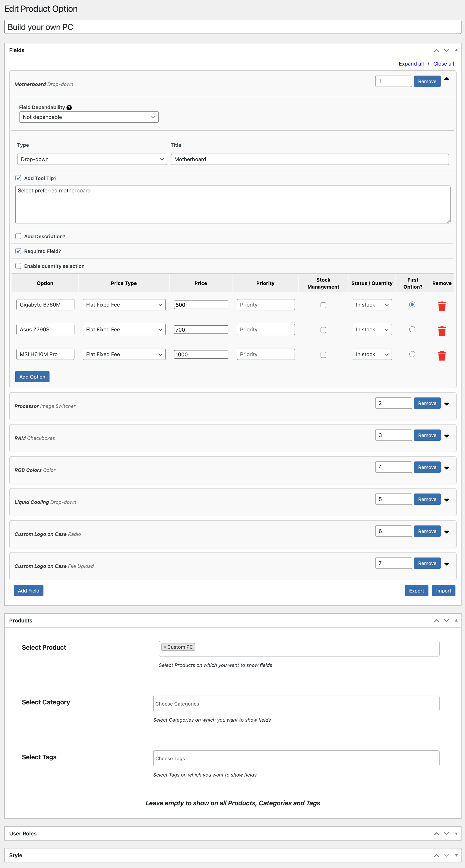
Task: Delete the MSI H610M Pro option row
Action: [x=442, y=356]
